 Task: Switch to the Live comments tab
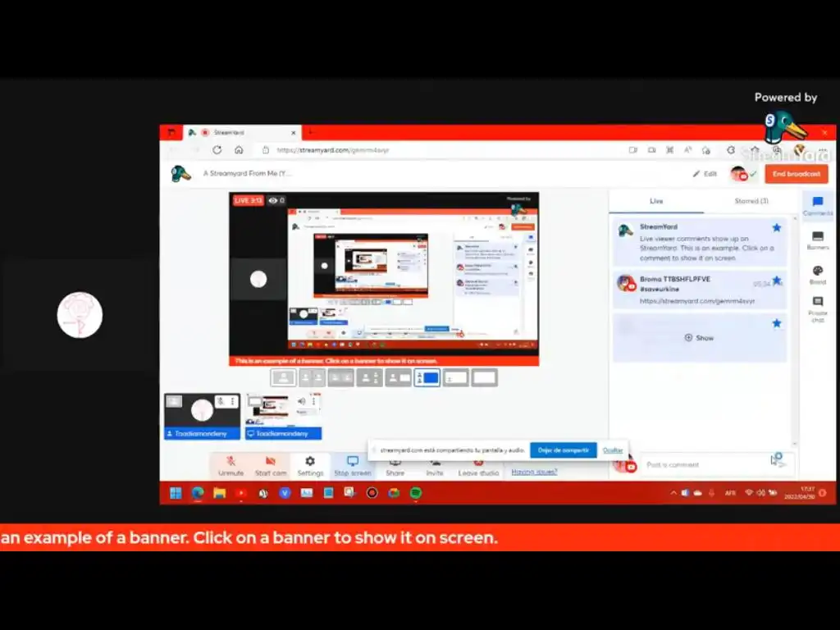tap(656, 201)
